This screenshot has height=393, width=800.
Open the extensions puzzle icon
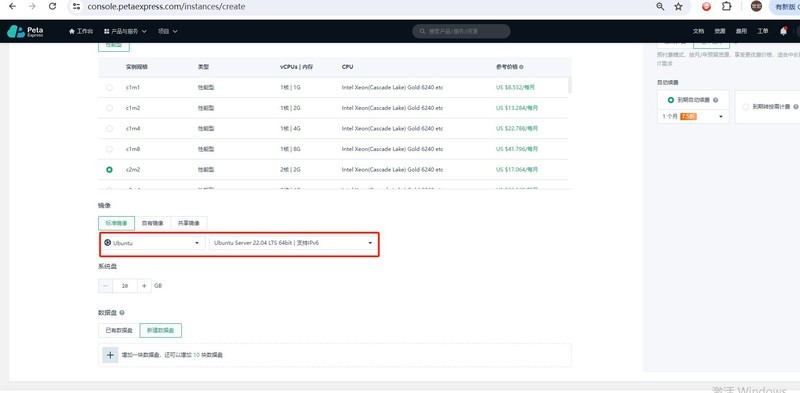727,7
